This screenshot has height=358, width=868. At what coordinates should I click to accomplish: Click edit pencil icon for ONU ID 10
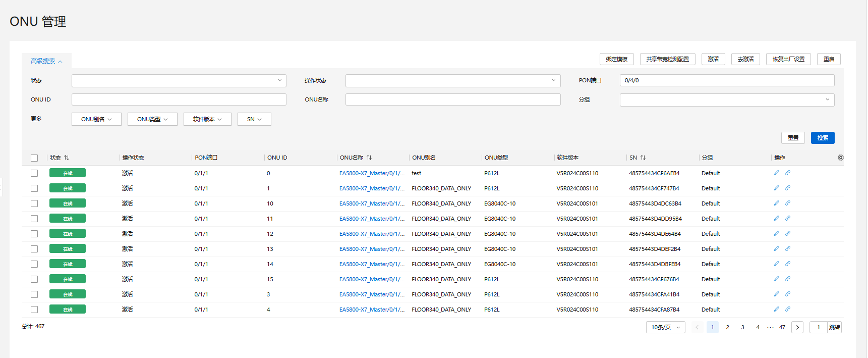coord(776,203)
